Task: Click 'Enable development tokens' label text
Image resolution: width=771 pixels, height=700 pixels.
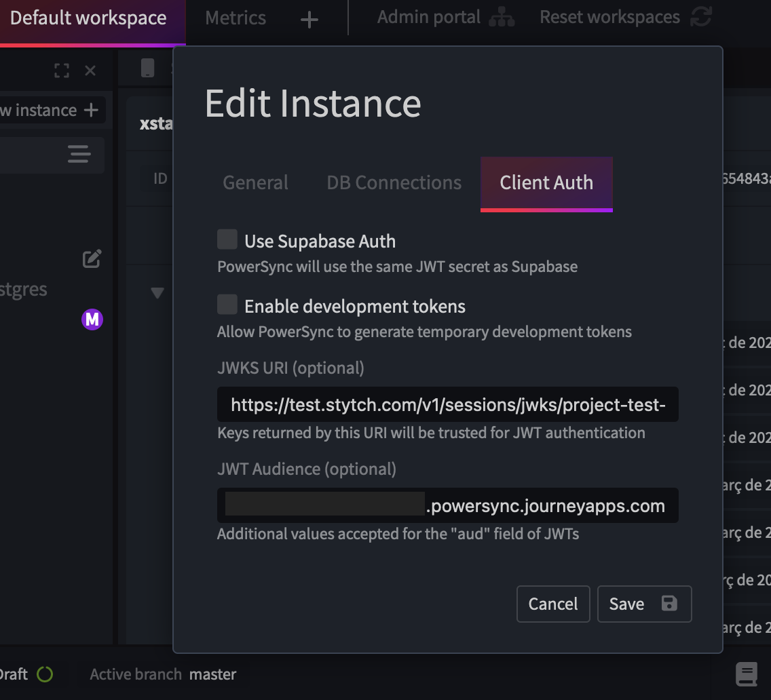Action: [x=354, y=307]
